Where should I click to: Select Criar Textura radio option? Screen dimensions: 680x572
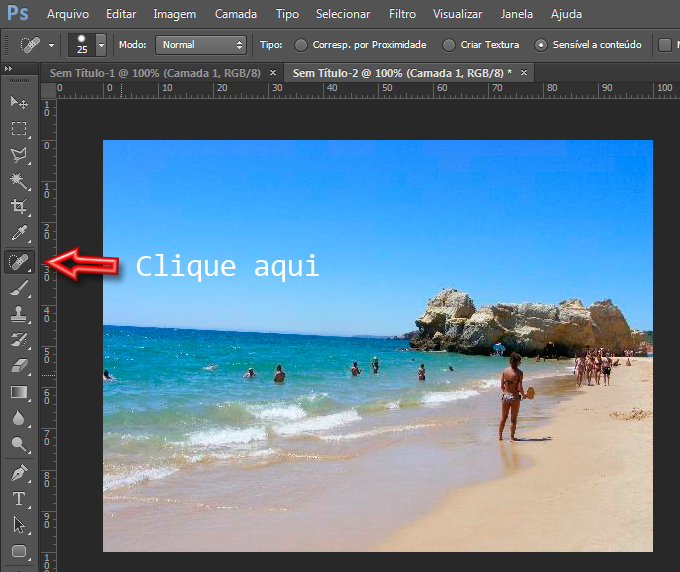449,45
